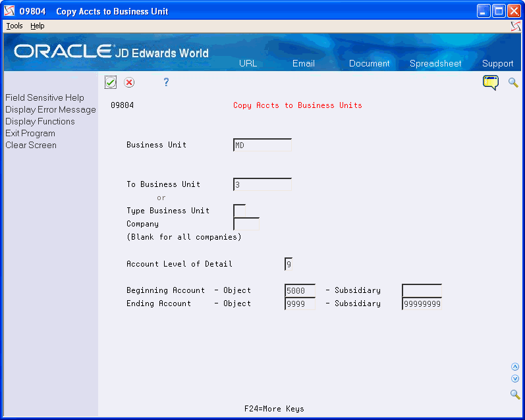Focus the Beginning Account Subsidiary field
Image resolution: width=525 pixels, height=420 pixels.
422,290
